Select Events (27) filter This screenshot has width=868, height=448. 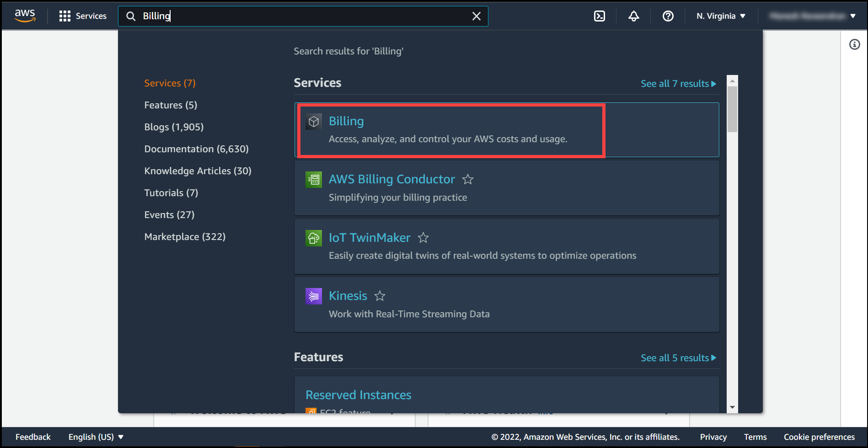(x=170, y=215)
